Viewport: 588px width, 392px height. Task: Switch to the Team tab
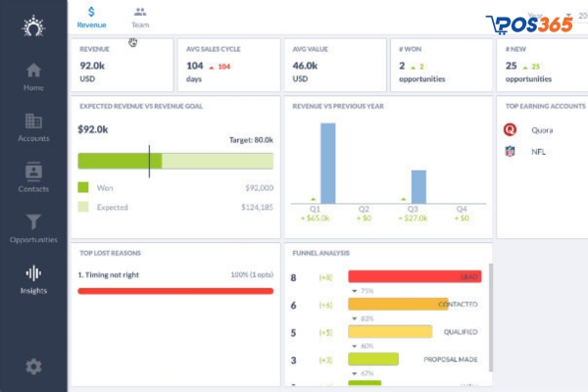(x=140, y=18)
